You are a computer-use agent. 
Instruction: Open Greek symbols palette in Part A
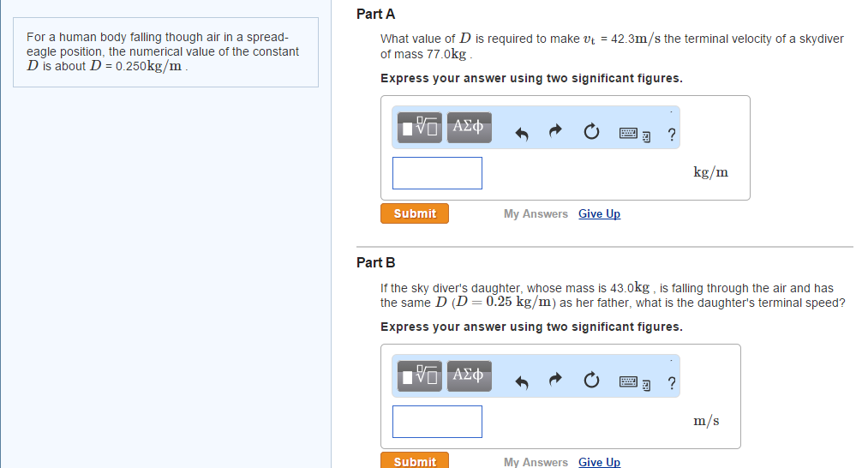pos(468,127)
